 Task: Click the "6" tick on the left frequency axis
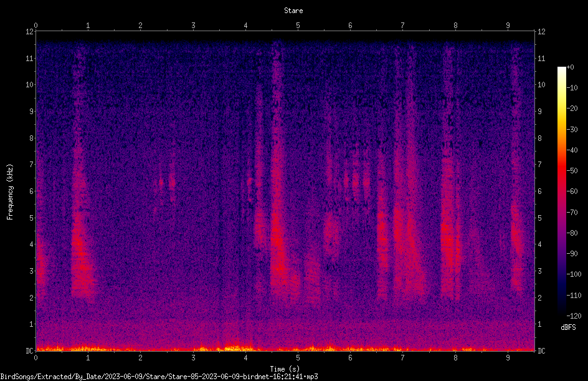(31, 191)
